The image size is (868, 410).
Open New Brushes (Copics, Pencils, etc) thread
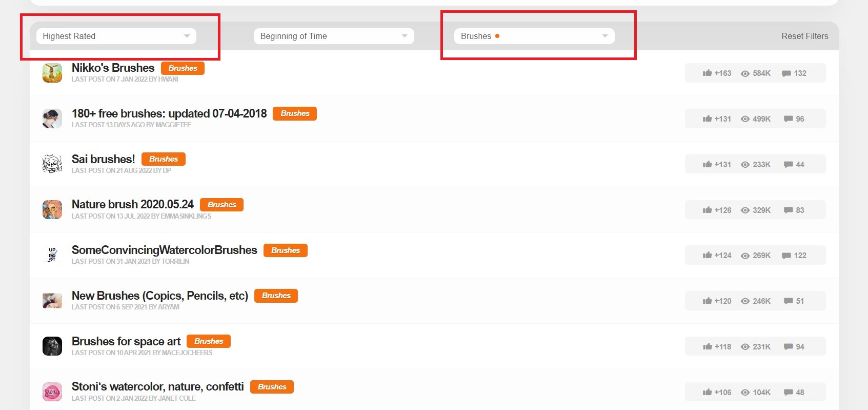160,296
